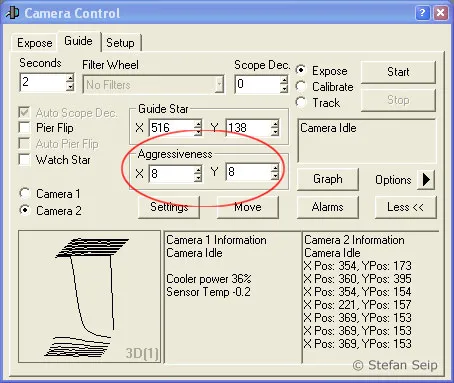
Task: Click 'Camera 2 Information' heading
Action: coord(354,240)
